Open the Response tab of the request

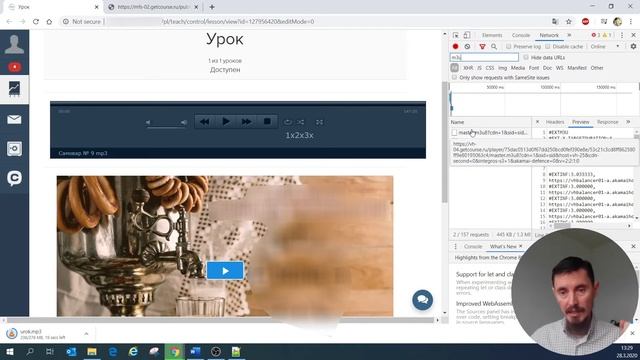coord(607,122)
